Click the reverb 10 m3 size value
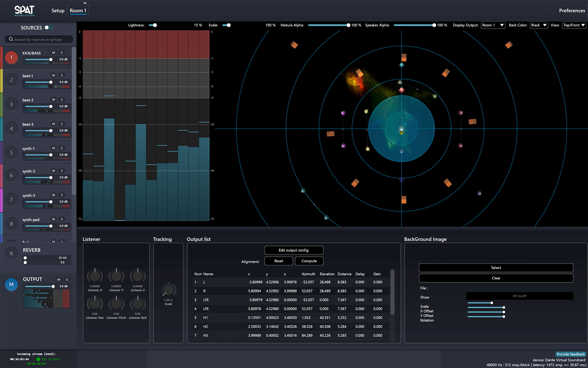 pyautogui.click(x=62, y=258)
